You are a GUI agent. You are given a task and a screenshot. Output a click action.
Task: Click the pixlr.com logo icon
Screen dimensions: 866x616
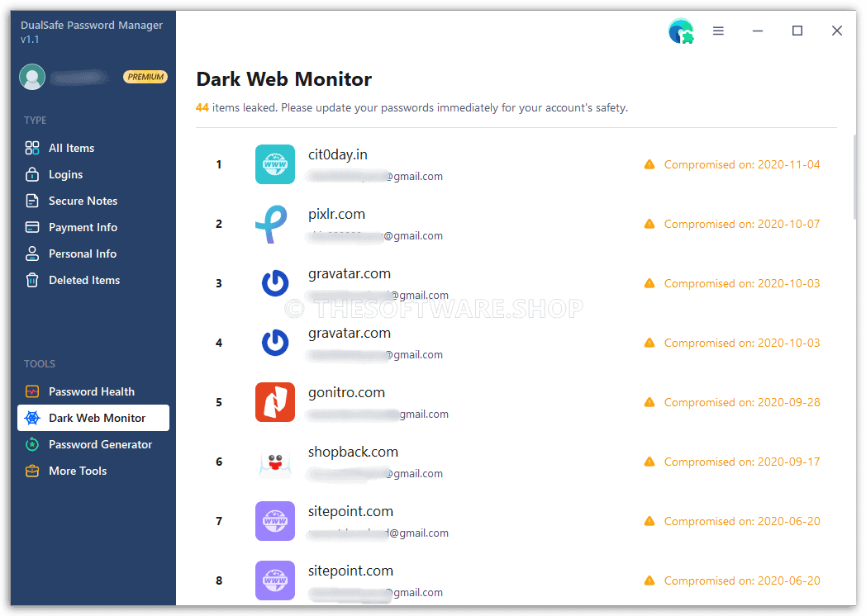pyautogui.click(x=273, y=224)
